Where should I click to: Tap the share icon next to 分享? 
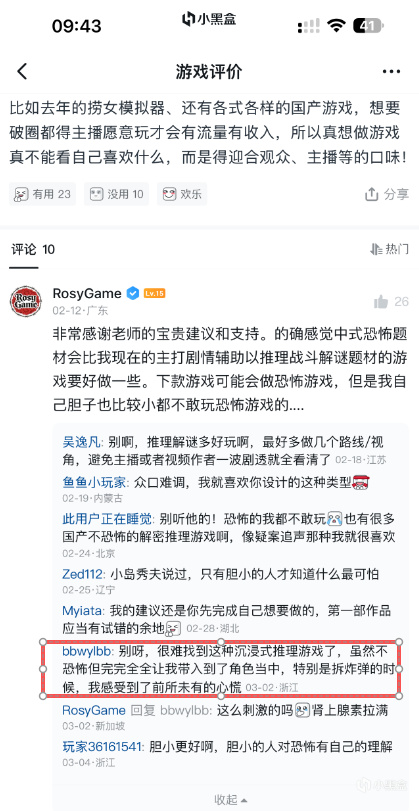coord(372,194)
